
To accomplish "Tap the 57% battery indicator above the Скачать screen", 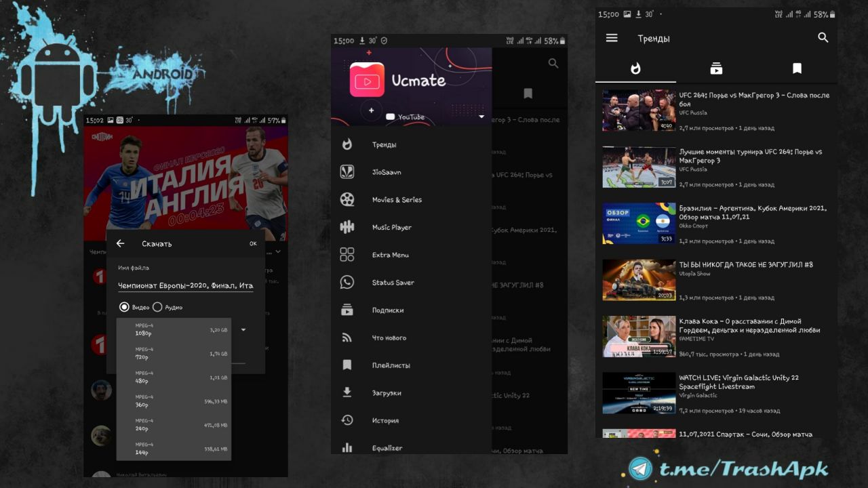I will [x=277, y=120].
